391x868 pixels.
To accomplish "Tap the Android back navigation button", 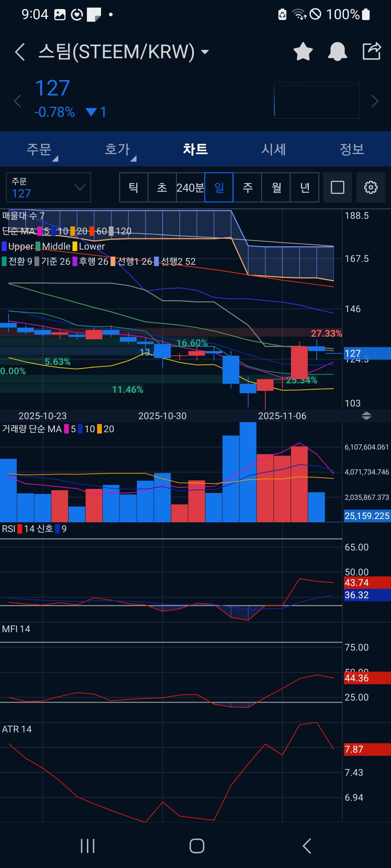I will (307, 846).
